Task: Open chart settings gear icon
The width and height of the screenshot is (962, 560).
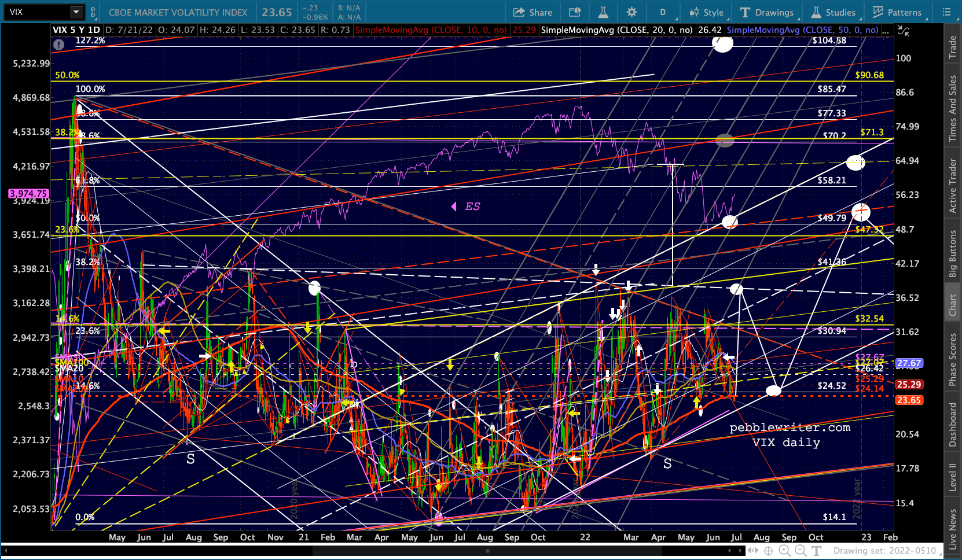Action: coord(631,12)
